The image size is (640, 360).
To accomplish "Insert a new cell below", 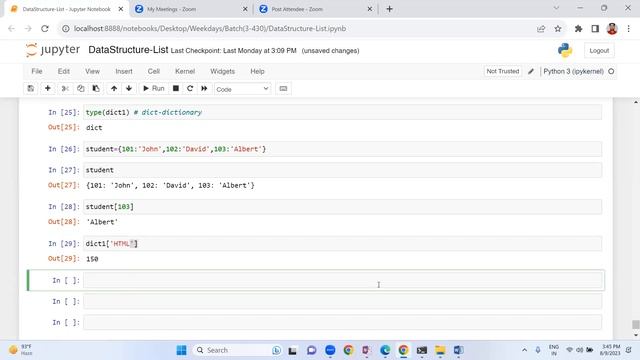I will [x=48, y=89].
